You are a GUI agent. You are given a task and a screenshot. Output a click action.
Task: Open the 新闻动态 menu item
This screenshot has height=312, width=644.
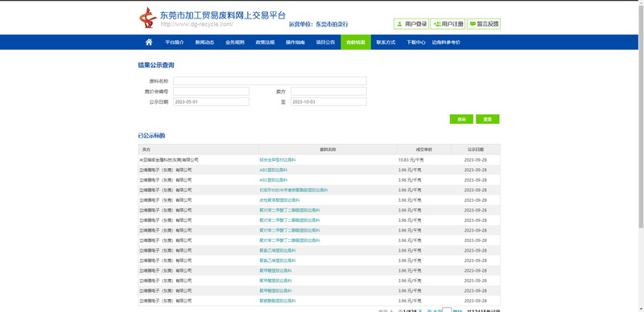[204, 43]
